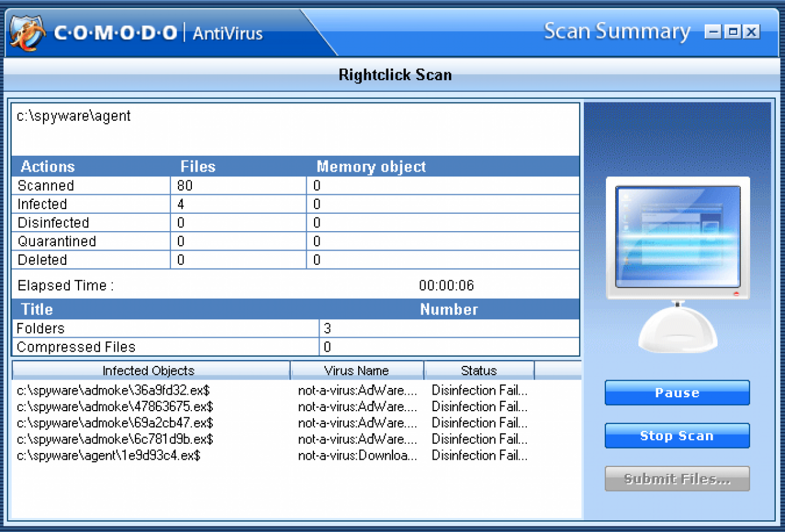Click the Comodo shield logo icon
The image size is (785, 532).
pyautogui.click(x=27, y=32)
